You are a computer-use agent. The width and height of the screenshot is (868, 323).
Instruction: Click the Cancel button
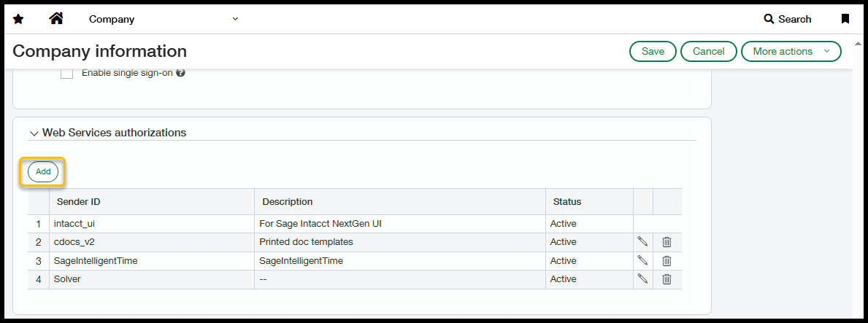point(708,51)
